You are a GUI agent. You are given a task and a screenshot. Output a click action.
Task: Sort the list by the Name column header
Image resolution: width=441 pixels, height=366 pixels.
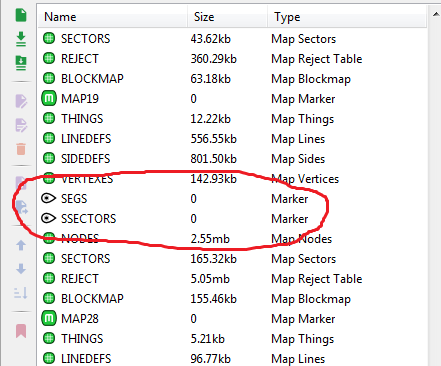113,17
